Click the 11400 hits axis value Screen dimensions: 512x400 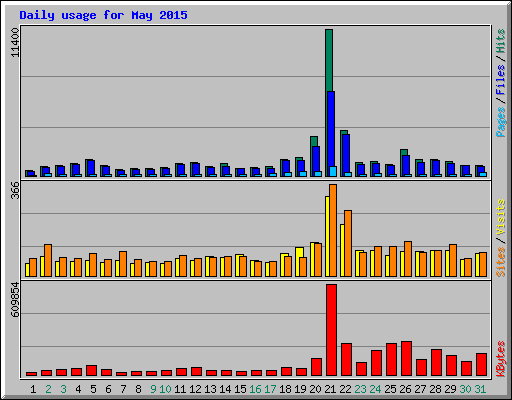click(x=15, y=42)
